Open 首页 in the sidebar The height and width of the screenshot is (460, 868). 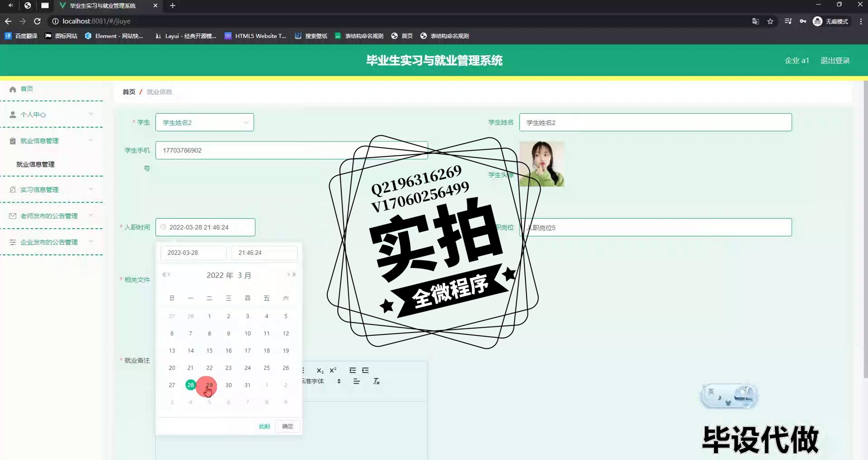click(x=27, y=89)
